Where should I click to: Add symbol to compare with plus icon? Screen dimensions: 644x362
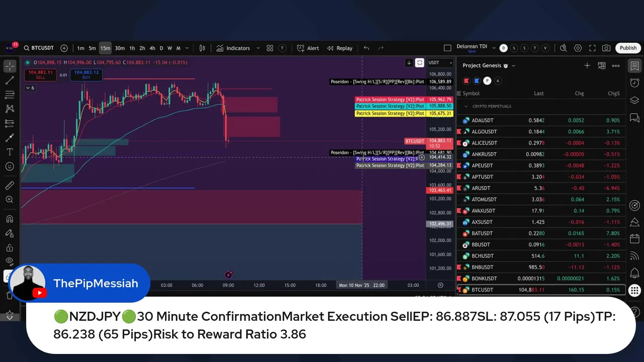pyautogui.click(x=64, y=48)
